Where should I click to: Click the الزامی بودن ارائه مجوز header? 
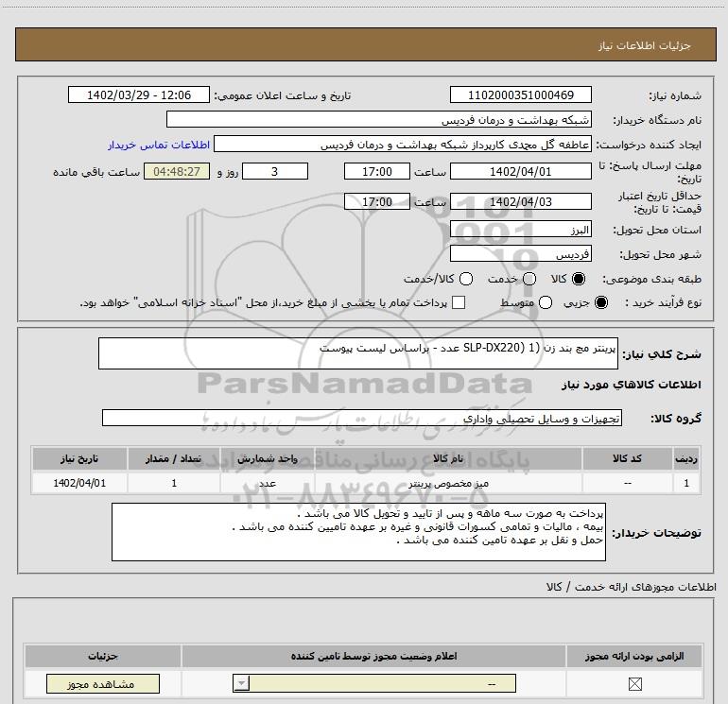tap(634, 656)
